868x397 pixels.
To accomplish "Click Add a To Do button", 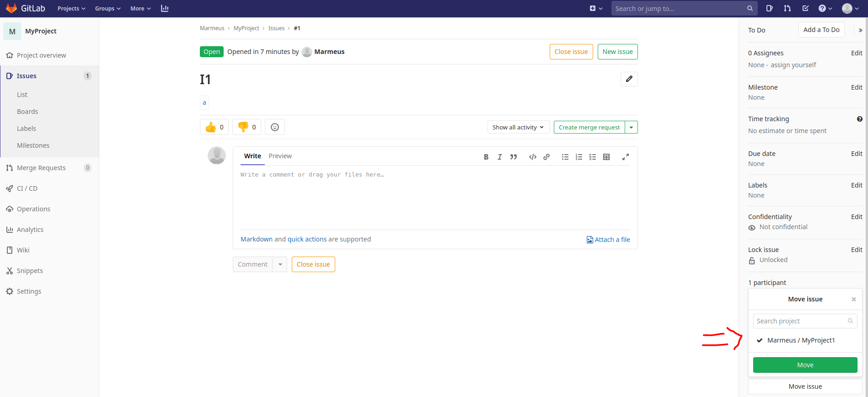I will (x=821, y=30).
